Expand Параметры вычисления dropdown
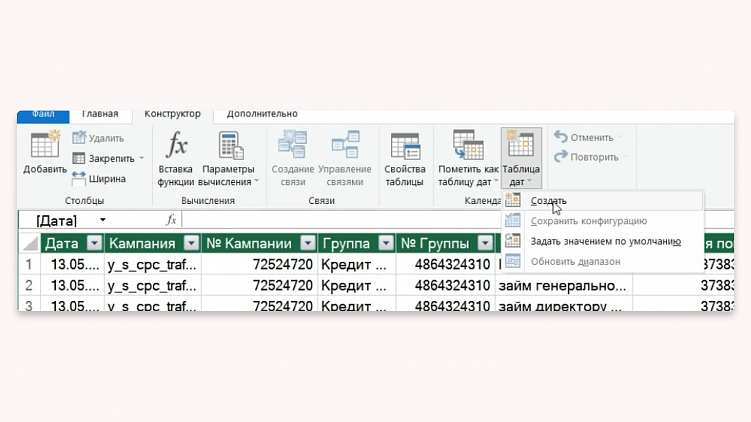 [x=257, y=182]
